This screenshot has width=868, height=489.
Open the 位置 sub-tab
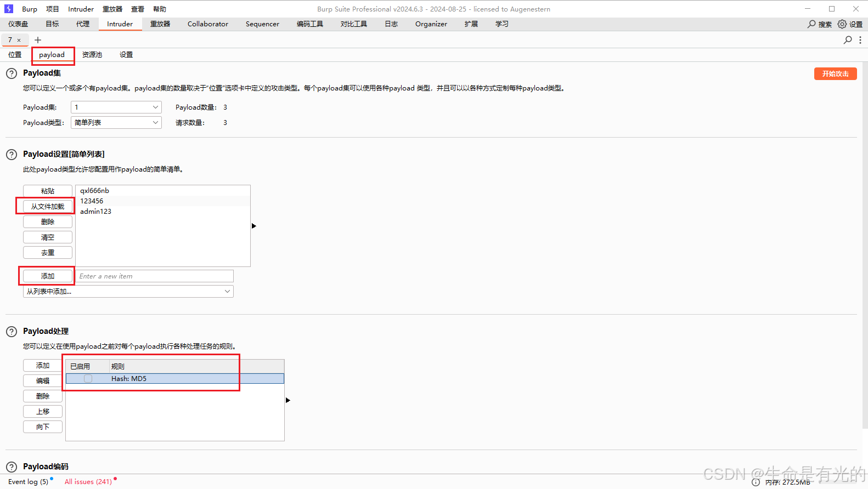coord(15,55)
